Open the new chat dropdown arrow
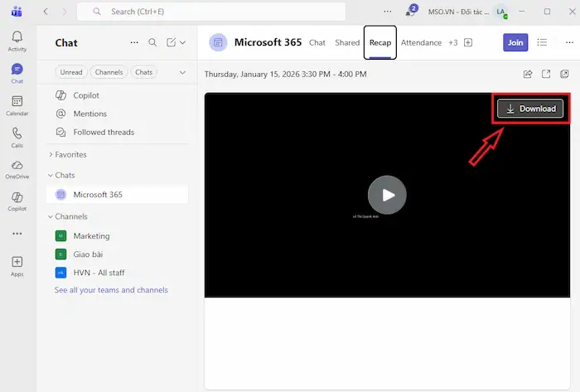Viewport: 580px width, 392px height. click(182, 43)
